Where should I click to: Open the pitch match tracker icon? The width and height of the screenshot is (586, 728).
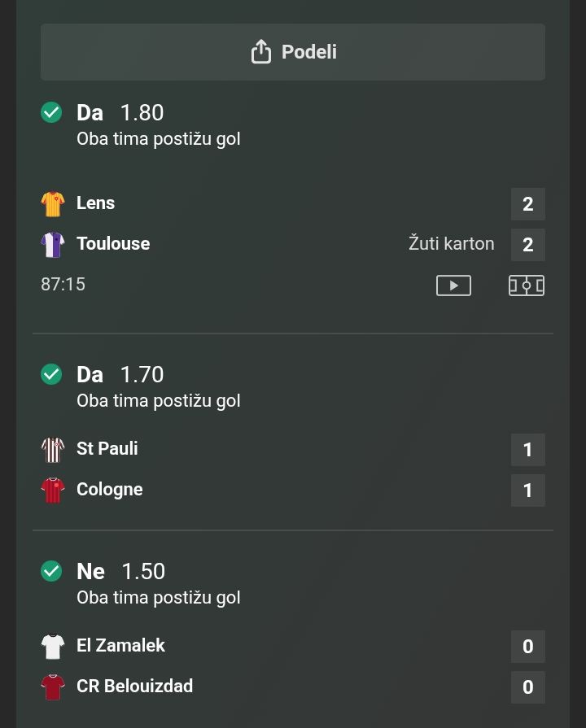click(x=527, y=286)
